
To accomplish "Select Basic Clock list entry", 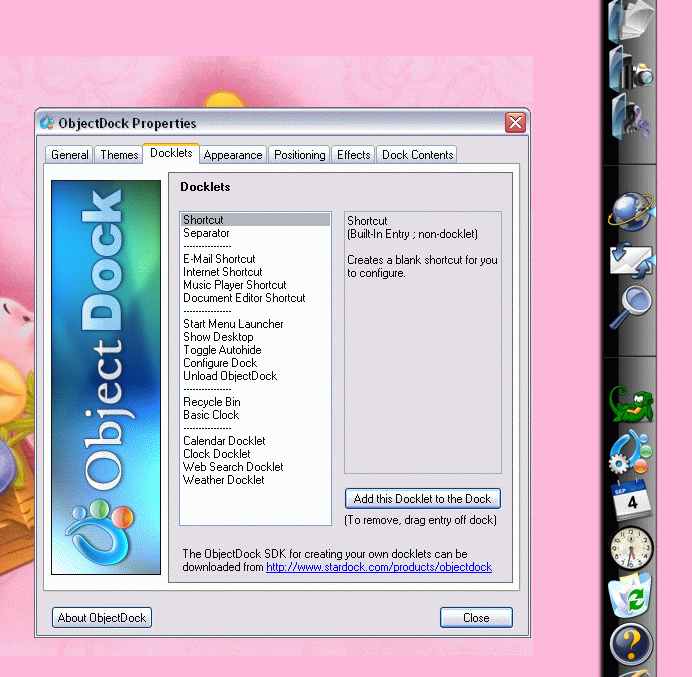I will pos(255,415).
